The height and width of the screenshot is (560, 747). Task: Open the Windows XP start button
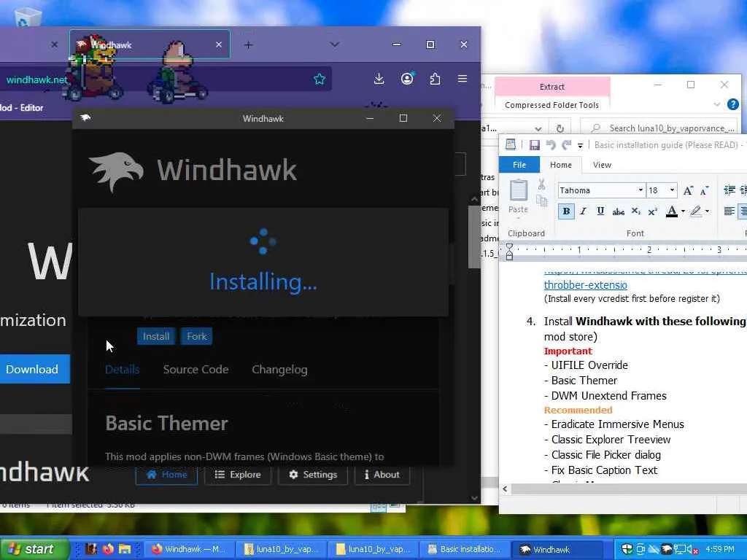click(x=34, y=549)
